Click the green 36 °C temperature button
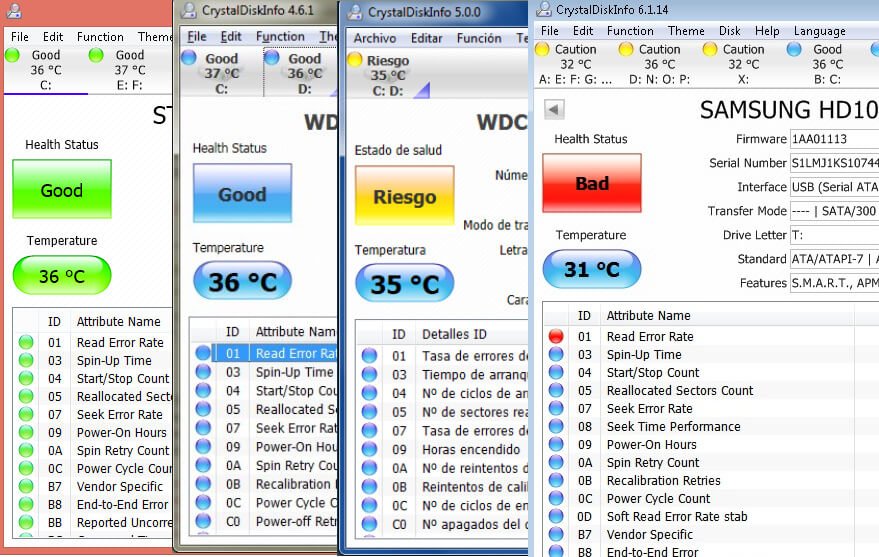This screenshot has height=557, width=879. 62,275
